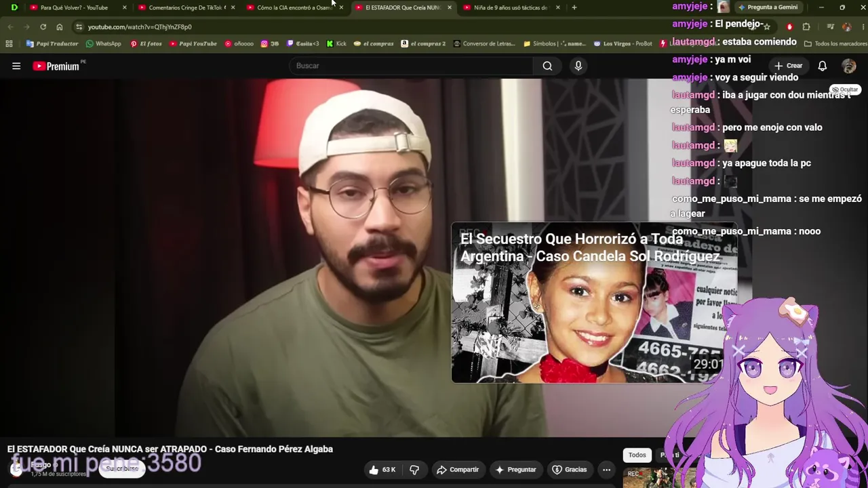The width and height of the screenshot is (868, 488).
Task: Open the 'El fotos' bookmark
Action: tap(146, 43)
